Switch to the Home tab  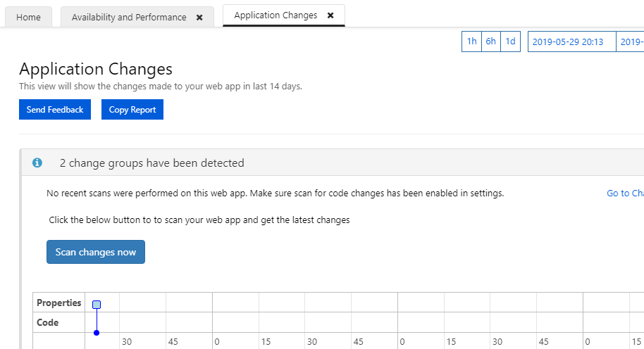tap(28, 18)
